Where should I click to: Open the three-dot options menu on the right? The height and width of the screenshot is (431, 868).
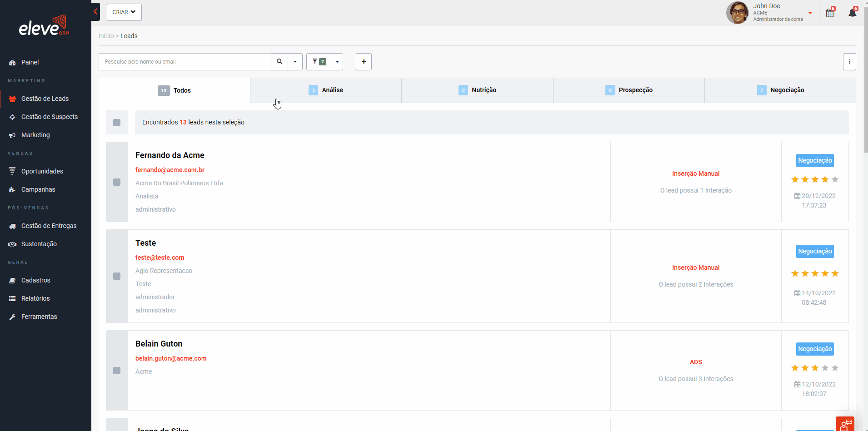[x=850, y=61]
